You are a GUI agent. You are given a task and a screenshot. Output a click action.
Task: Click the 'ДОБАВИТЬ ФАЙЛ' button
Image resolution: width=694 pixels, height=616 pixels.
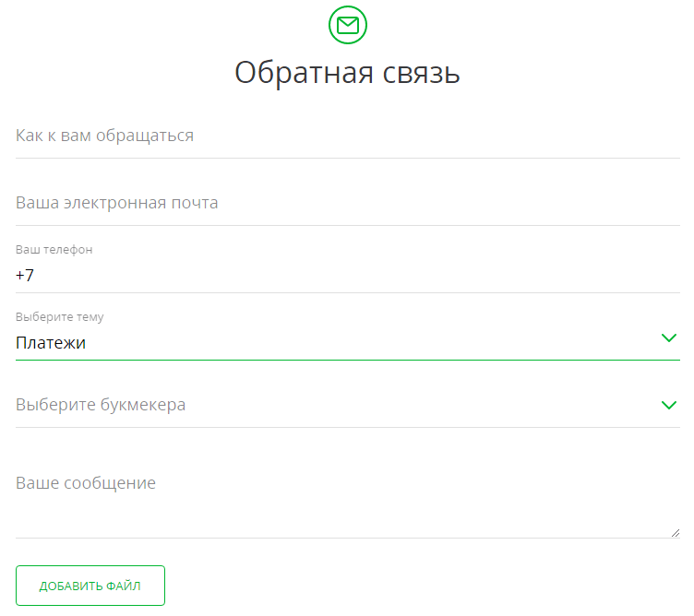(x=90, y=586)
